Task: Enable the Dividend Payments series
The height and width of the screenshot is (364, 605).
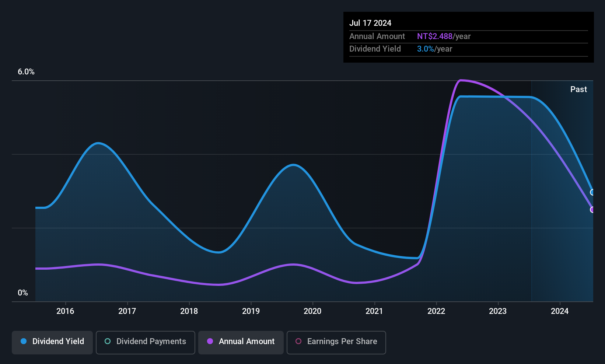Action: 146,342
